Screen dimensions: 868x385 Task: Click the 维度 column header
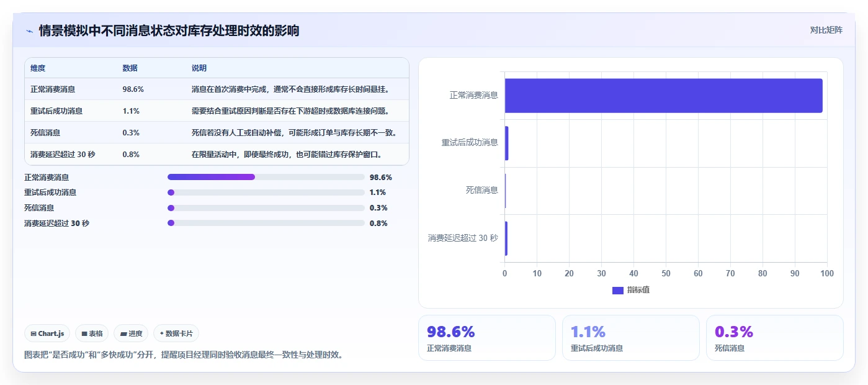pyautogui.click(x=38, y=68)
